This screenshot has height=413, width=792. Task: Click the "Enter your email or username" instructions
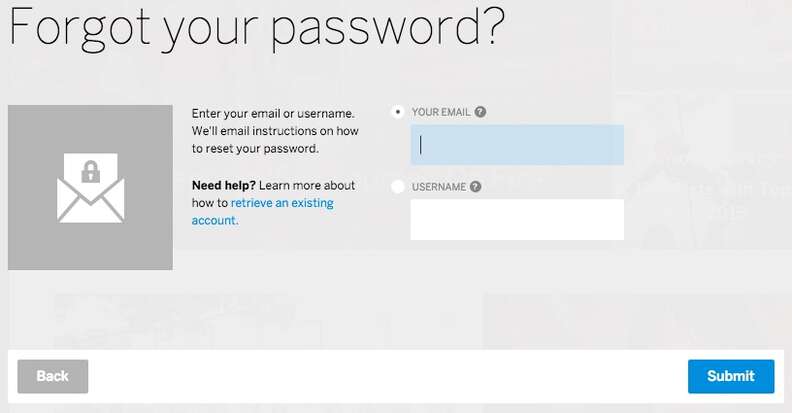tap(273, 113)
